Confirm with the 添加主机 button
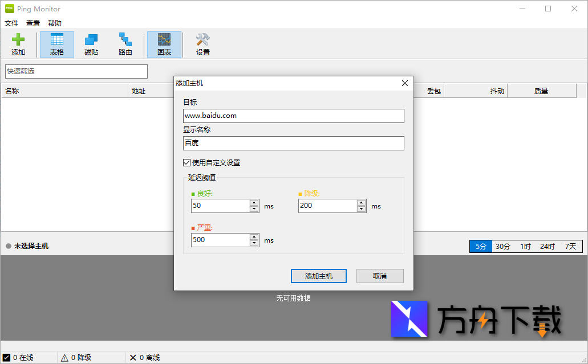Image resolution: width=588 pixels, height=364 pixels. pyautogui.click(x=318, y=276)
